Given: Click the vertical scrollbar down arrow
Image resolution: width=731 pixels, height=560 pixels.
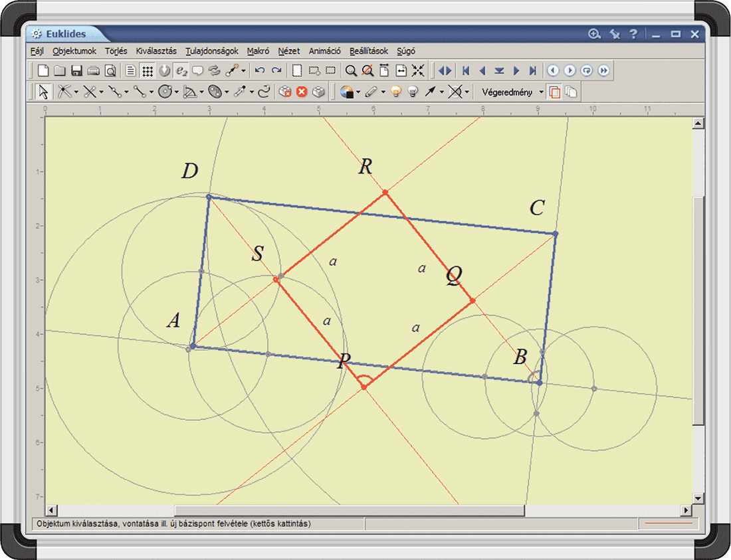Looking at the screenshot, I should [698, 498].
